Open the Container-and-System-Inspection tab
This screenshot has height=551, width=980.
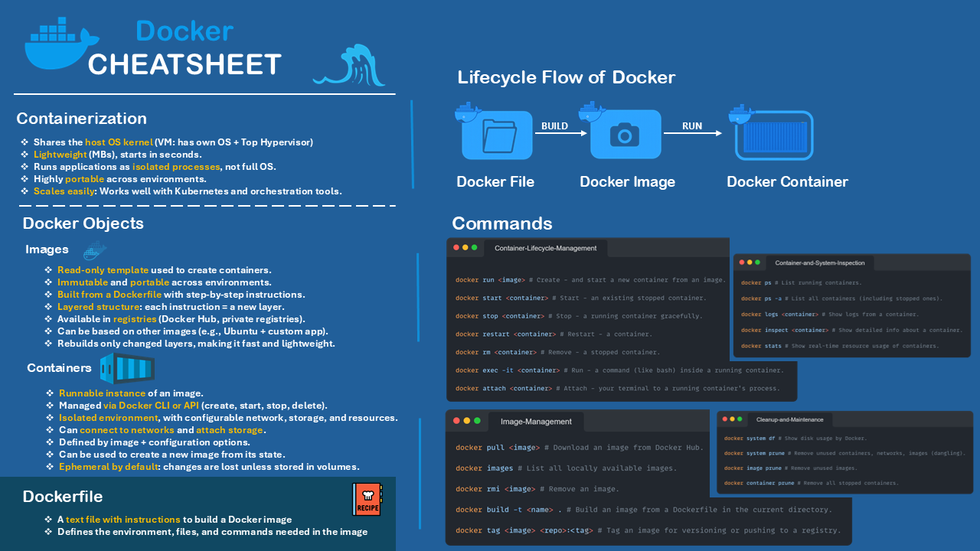(819, 262)
